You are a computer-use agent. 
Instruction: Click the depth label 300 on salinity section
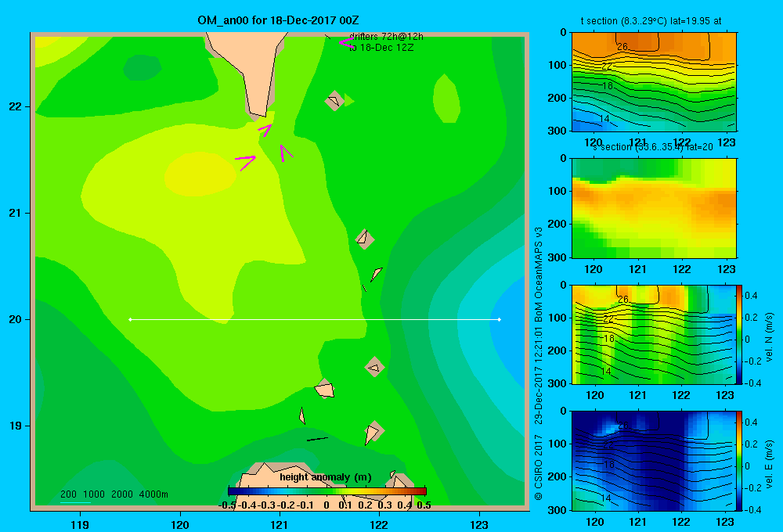(x=556, y=257)
